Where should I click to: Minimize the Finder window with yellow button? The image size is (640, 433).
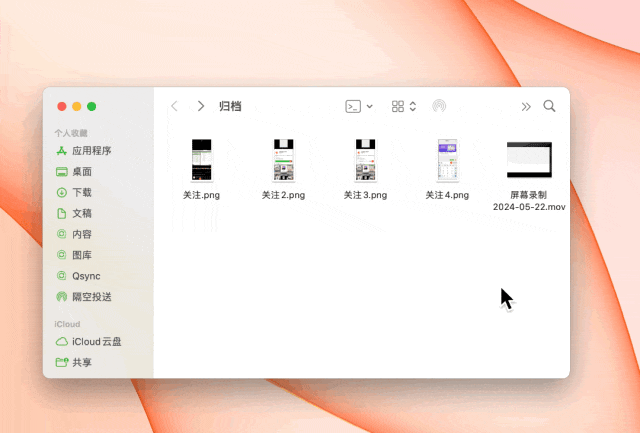(77, 107)
